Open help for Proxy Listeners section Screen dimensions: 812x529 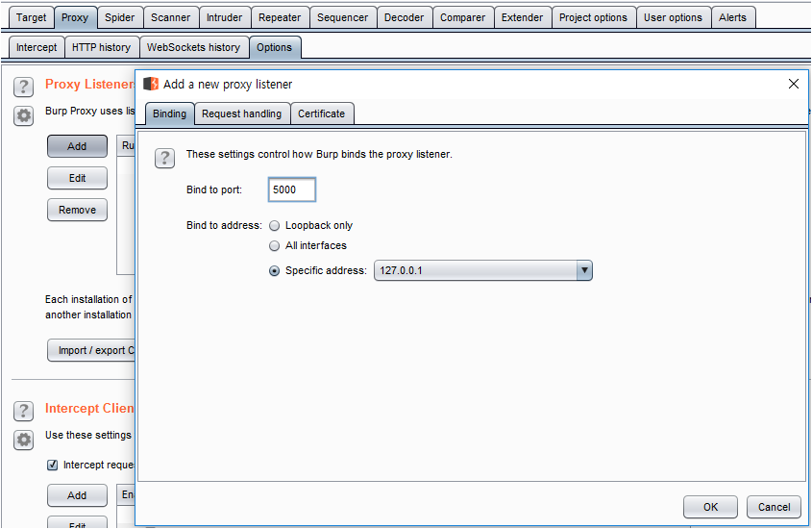pos(23,87)
